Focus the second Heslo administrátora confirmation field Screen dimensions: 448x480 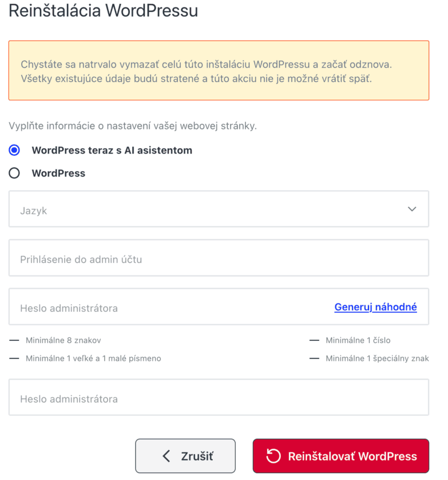click(x=219, y=398)
